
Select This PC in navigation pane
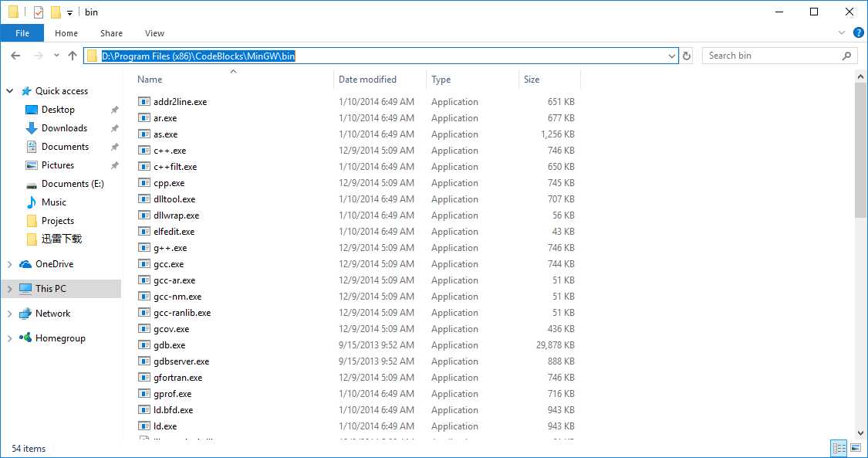(x=50, y=289)
